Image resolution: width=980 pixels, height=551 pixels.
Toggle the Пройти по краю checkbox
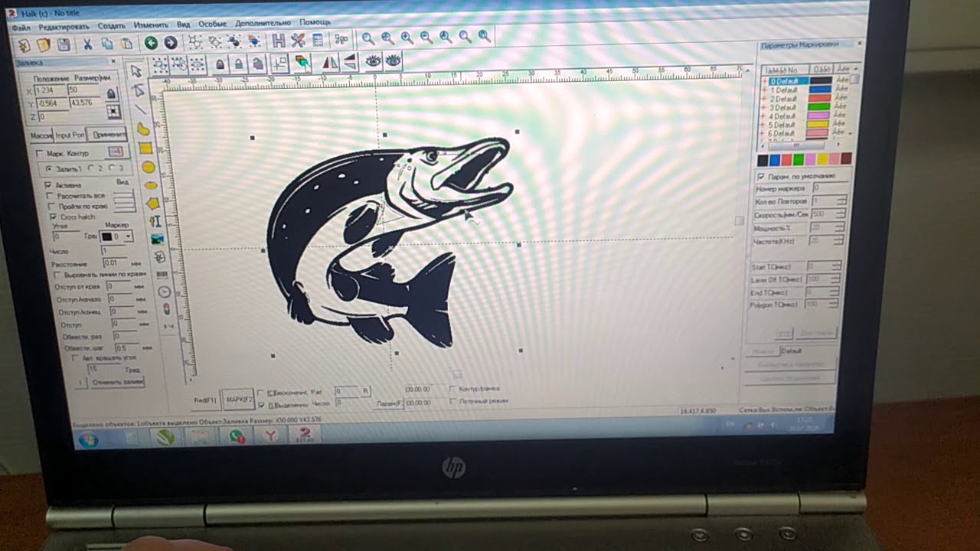(x=52, y=207)
